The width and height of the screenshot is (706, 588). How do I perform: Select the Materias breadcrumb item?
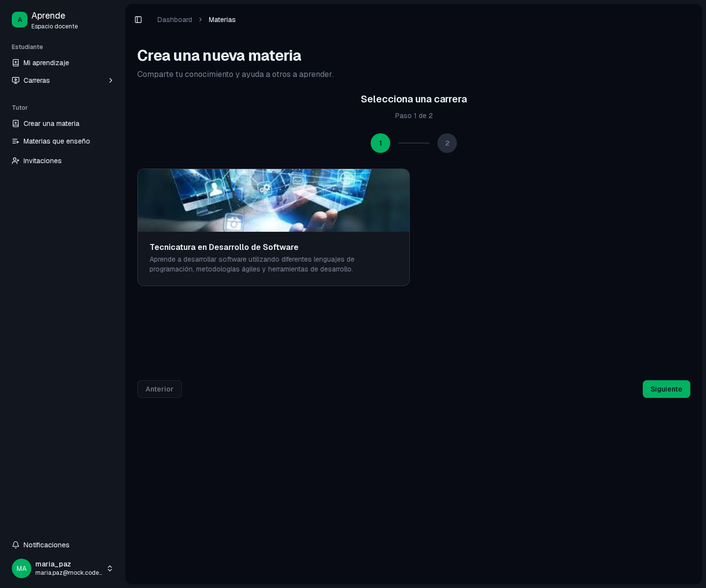coord(222,20)
